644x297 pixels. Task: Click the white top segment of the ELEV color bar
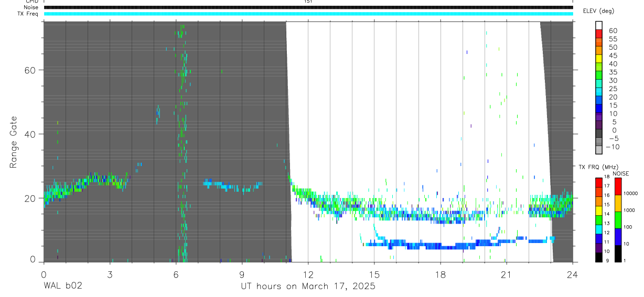[x=599, y=25]
